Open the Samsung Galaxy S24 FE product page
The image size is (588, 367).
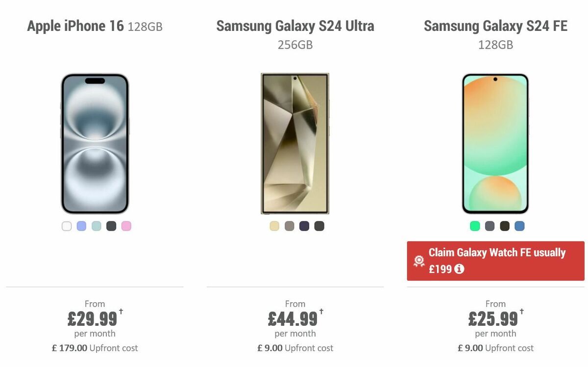(495, 26)
